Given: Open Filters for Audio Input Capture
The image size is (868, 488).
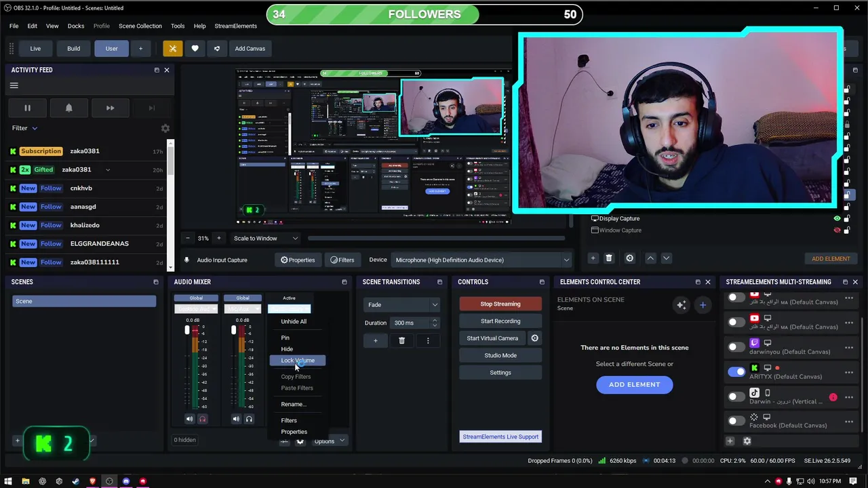Looking at the screenshot, I should click(342, 260).
